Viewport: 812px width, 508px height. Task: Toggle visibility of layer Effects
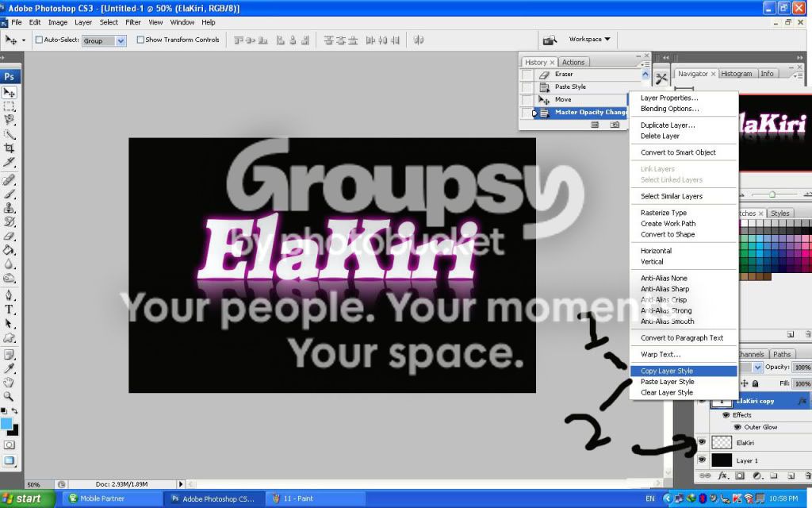(x=726, y=414)
